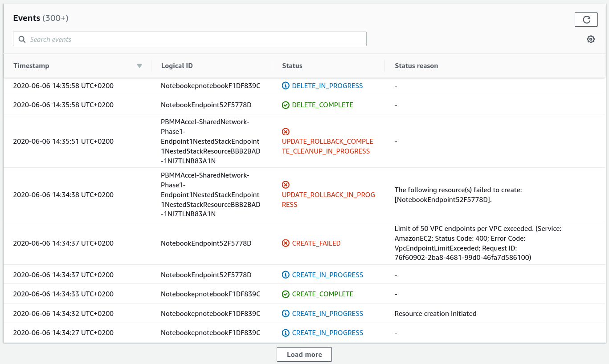The height and width of the screenshot is (364, 609).
Task: Click the refresh events icon button
Action: point(586,20)
